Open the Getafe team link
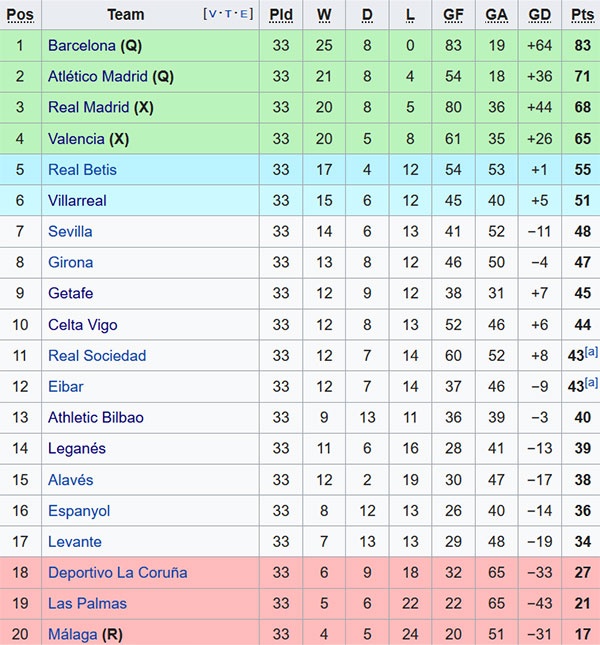The image size is (600, 645). 71,294
